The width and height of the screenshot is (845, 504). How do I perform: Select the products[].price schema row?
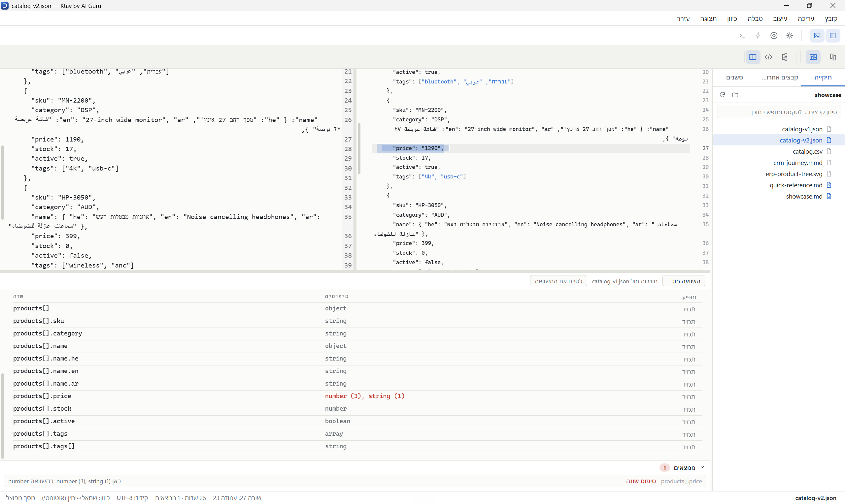(x=357, y=396)
